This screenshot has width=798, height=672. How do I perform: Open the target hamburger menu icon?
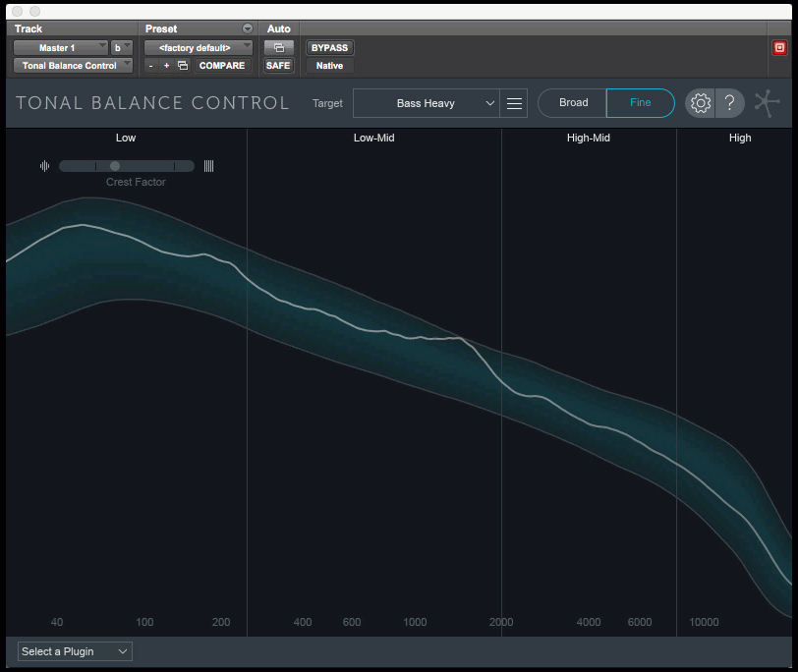point(514,103)
